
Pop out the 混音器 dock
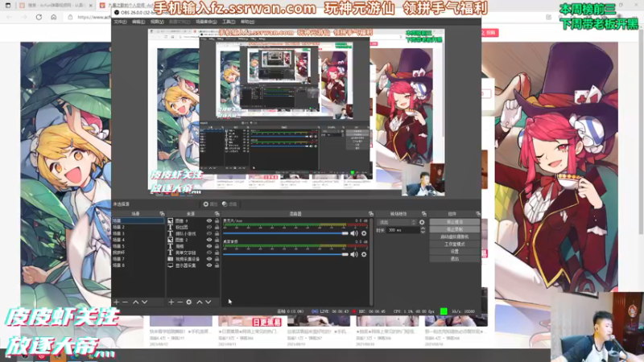tap(371, 214)
